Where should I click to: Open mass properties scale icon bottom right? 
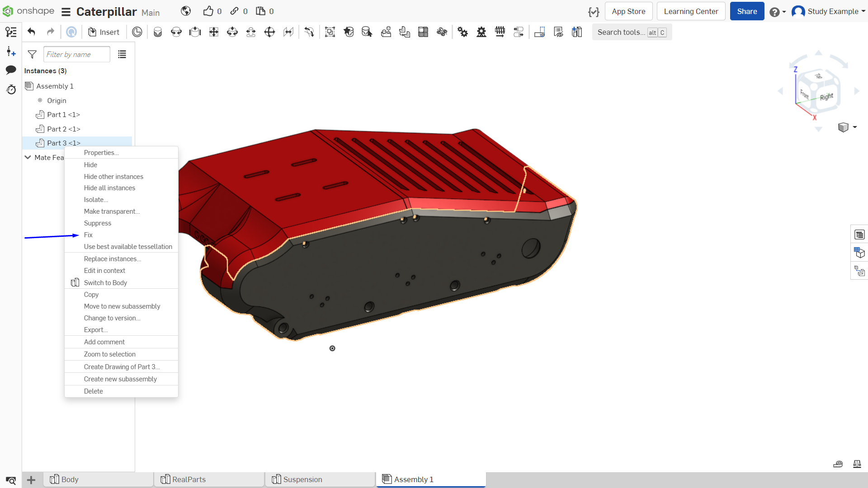[x=857, y=464]
